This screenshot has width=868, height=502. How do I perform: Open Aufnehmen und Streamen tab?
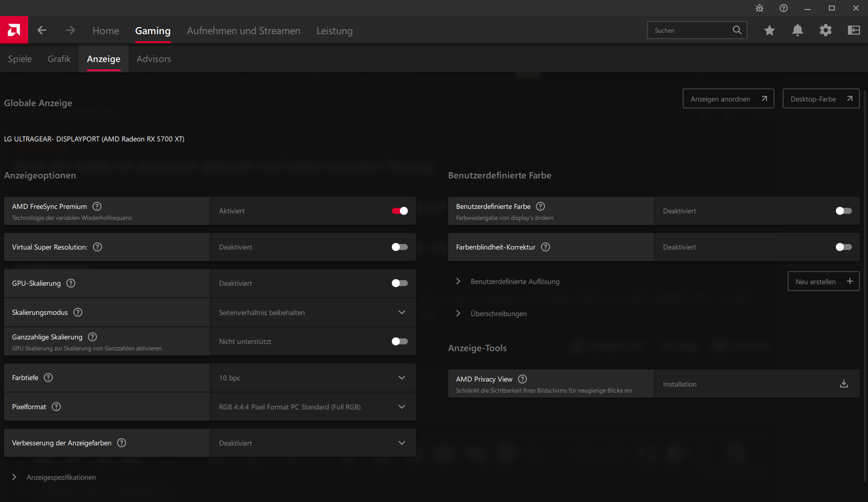click(244, 31)
